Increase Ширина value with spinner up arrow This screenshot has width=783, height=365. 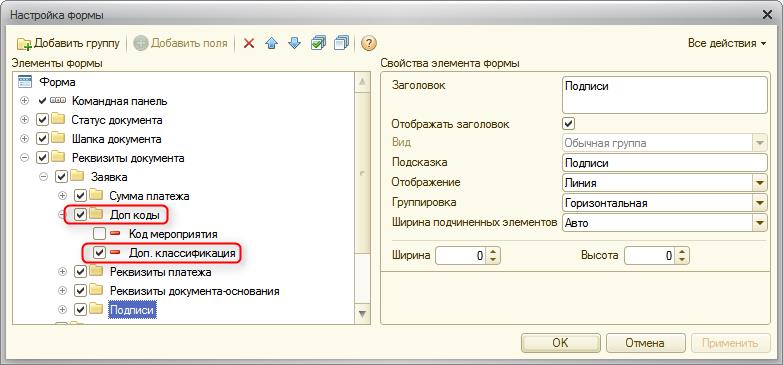point(493,252)
